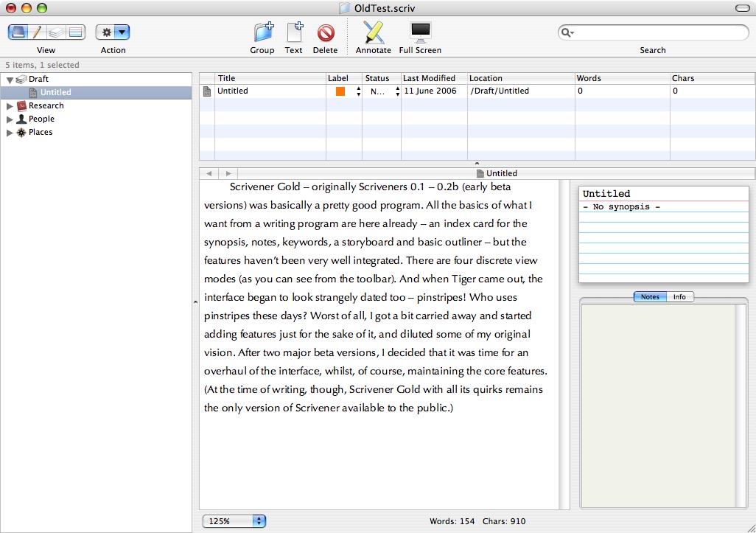Switch to pencil edit view mode

tap(37, 32)
